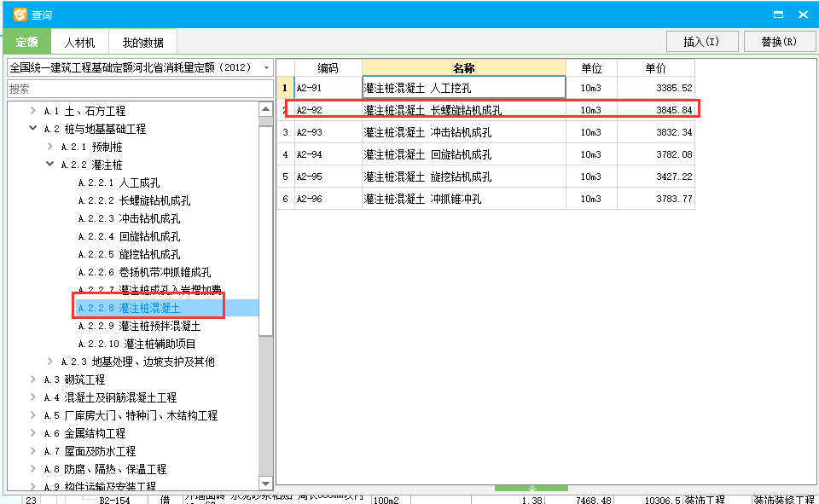Expand the A.2.1 预制桩 node
Viewport: 819px width, 504px height.
[50, 147]
